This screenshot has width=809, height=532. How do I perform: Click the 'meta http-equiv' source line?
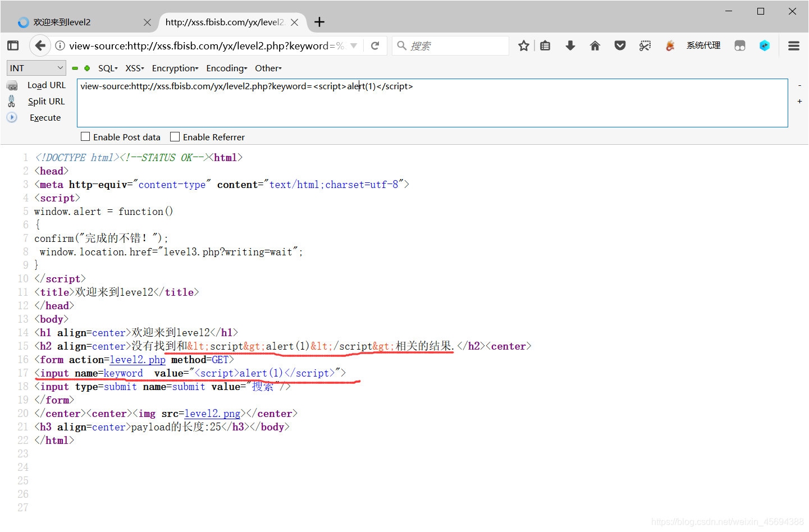pos(222,185)
